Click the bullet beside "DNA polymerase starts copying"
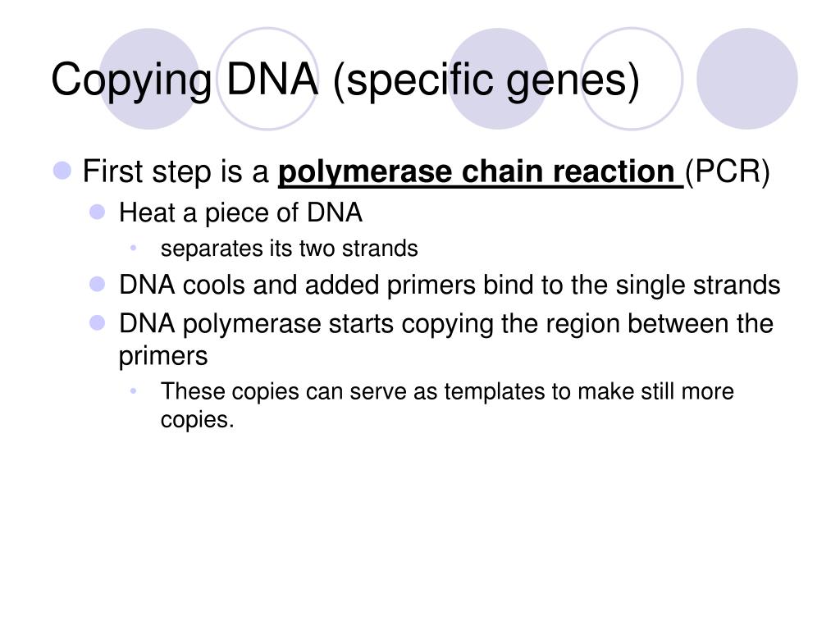The image size is (840, 630). pyautogui.click(x=98, y=323)
